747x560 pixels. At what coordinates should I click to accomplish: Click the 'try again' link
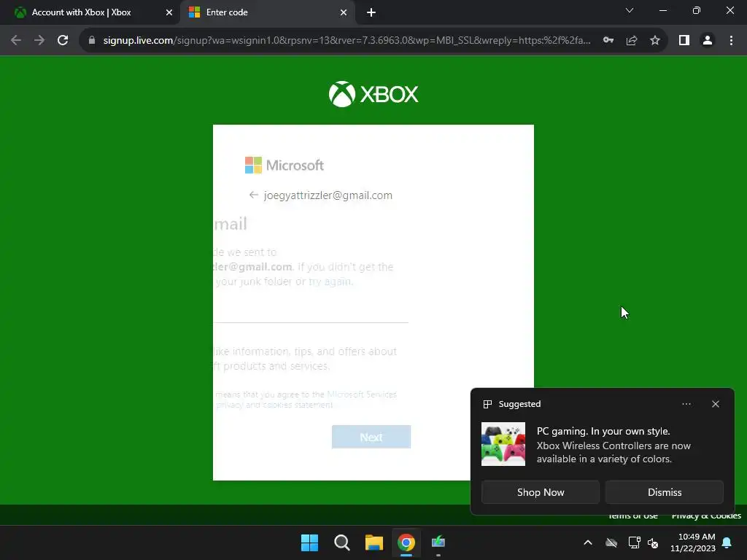point(330,281)
